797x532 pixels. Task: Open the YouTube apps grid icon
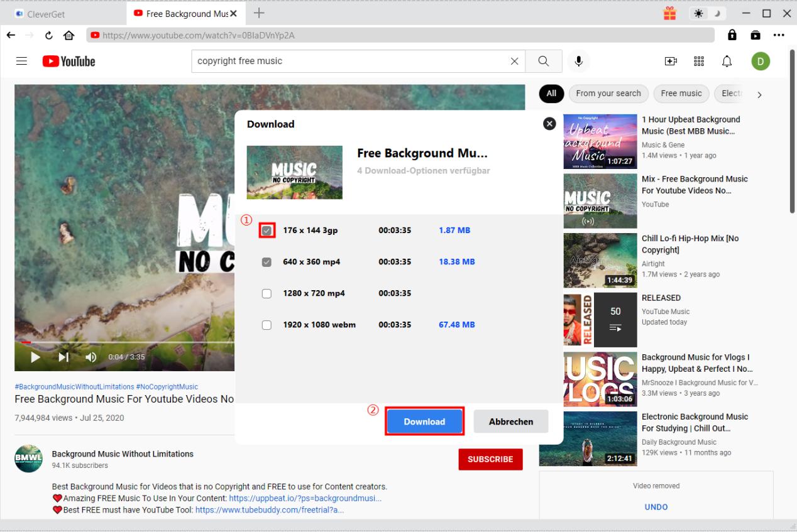[698, 61]
